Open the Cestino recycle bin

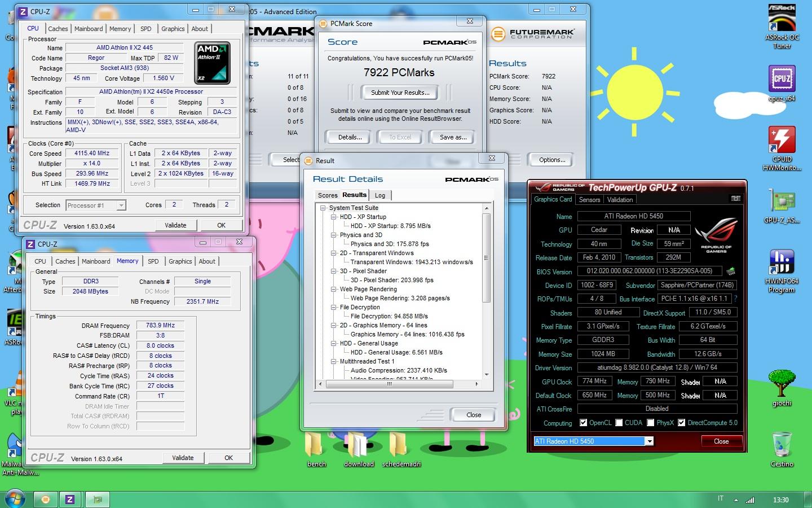coord(782,450)
